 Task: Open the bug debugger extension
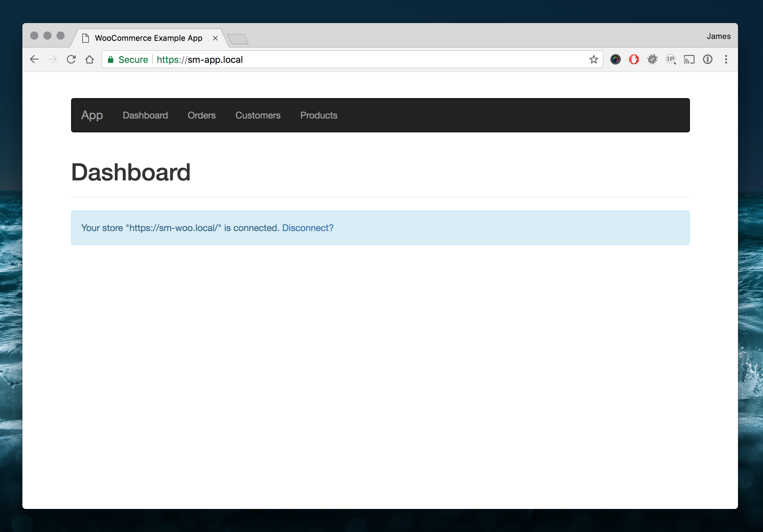tap(653, 59)
